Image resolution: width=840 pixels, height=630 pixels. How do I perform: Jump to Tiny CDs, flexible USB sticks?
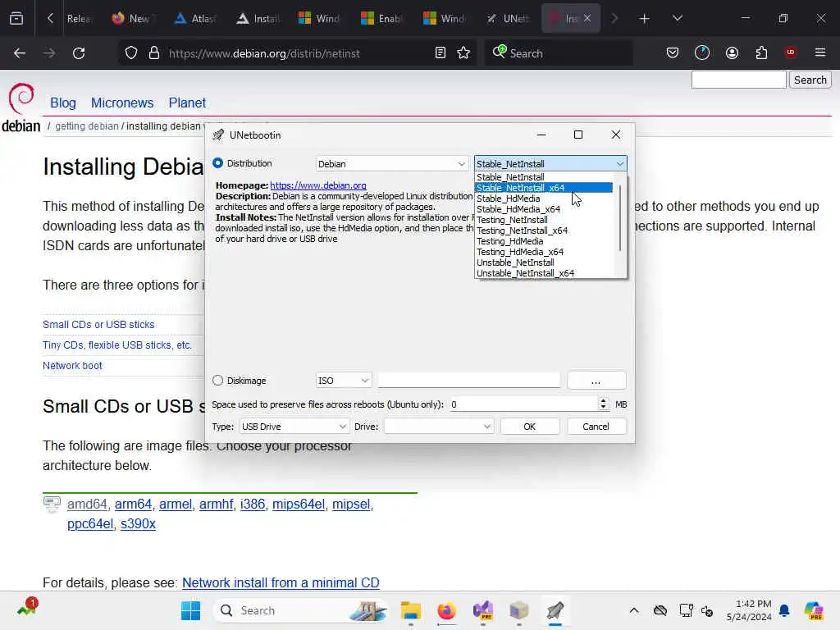[117, 345]
